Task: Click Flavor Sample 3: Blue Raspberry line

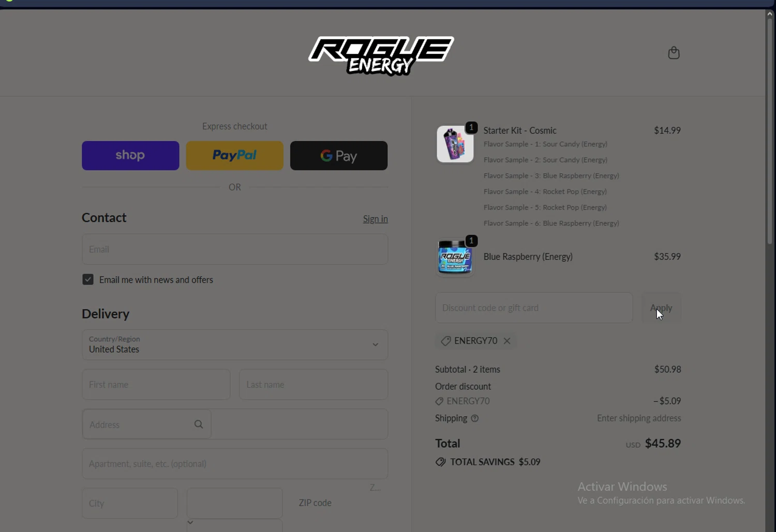Action: pyautogui.click(x=551, y=176)
